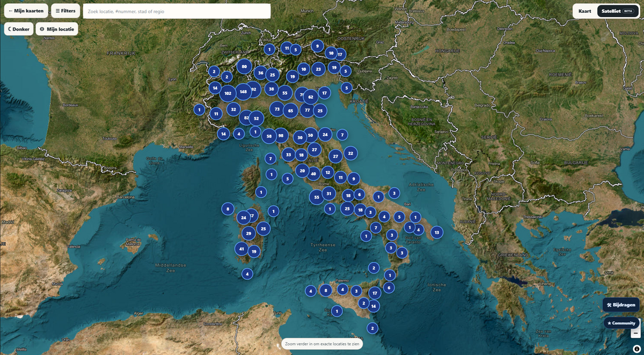Open the info icon

click(636, 349)
